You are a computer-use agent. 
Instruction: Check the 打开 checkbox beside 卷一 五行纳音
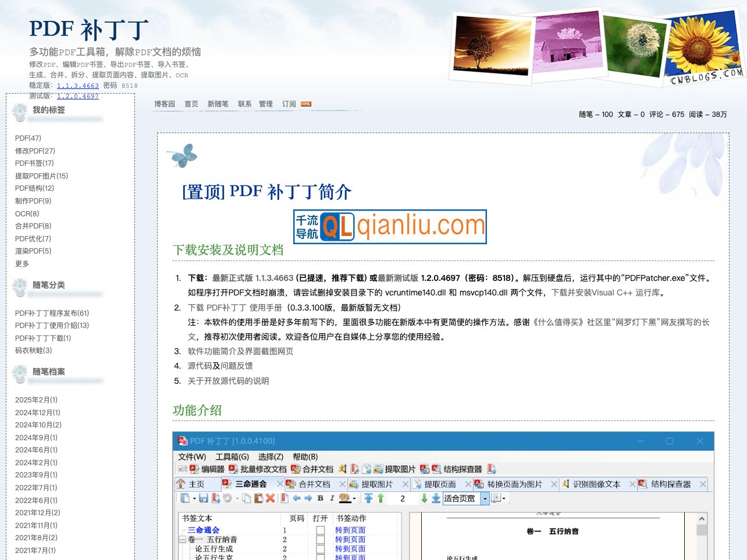[320, 540]
